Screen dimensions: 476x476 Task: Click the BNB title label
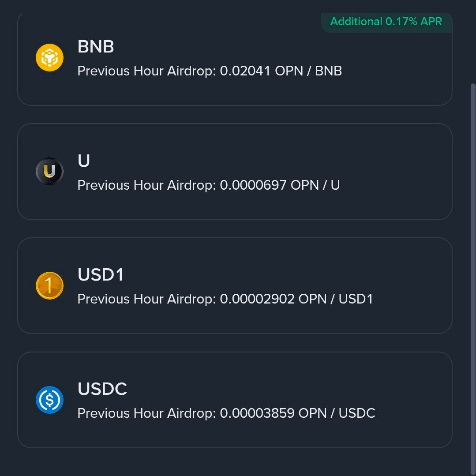tap(95, 46)
